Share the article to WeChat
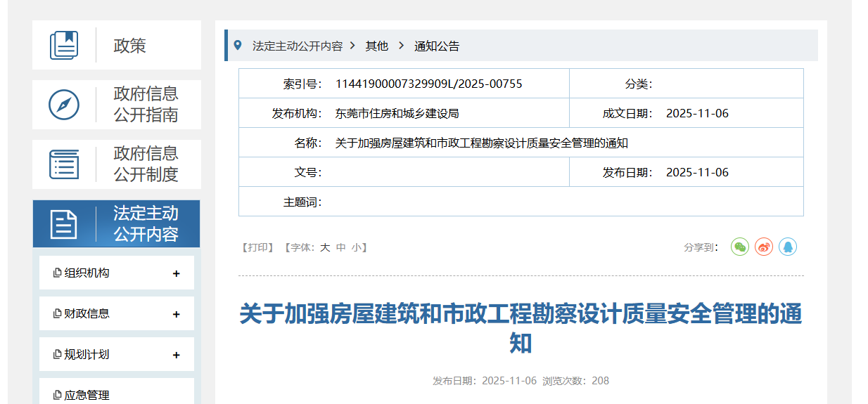 point(740,247)
